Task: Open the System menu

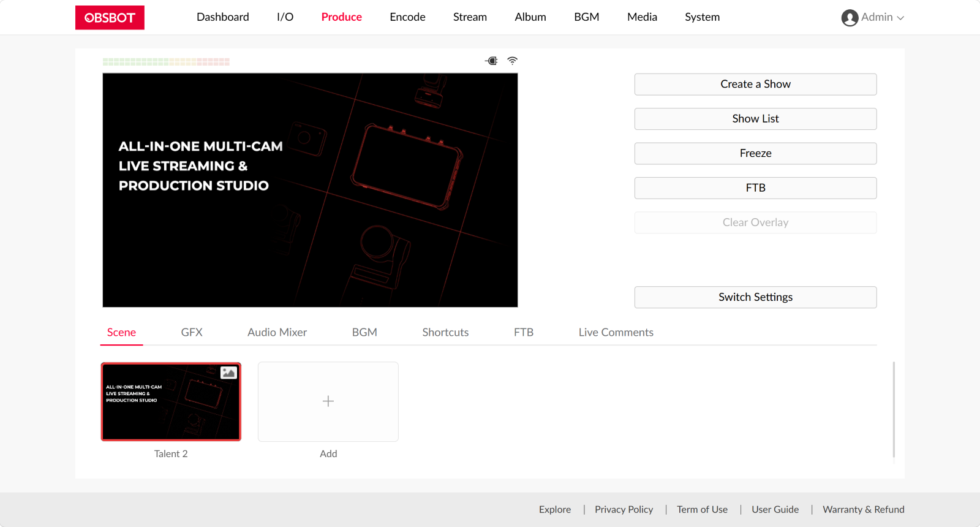Action: (x=703, y=17)
